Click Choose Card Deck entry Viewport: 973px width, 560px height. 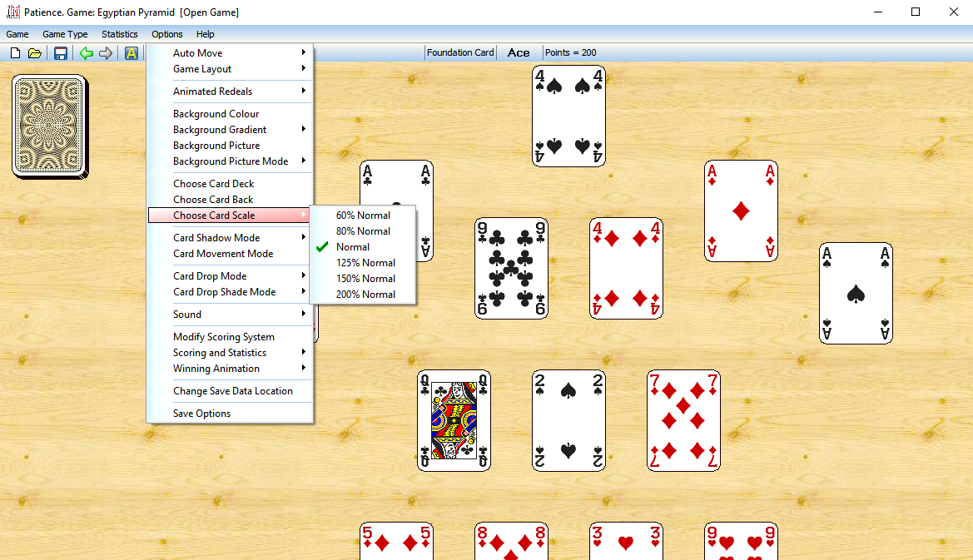230,184
